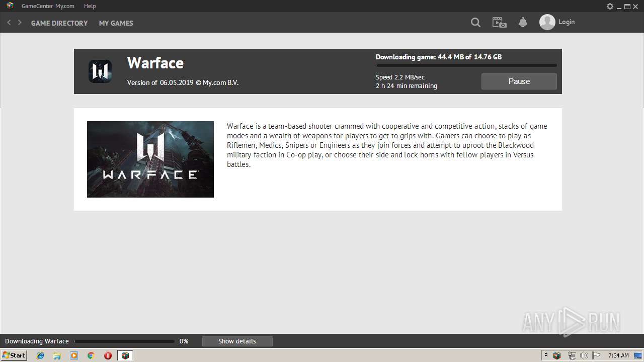
Task: Click the Show details button
Action: (x=237, y=341)
